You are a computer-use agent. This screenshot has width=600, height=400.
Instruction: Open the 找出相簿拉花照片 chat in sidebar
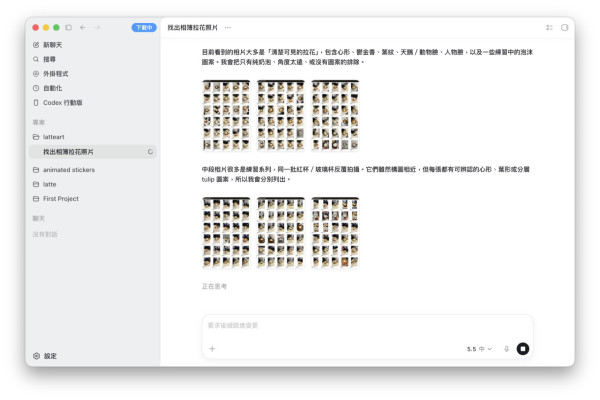[93, 152]
